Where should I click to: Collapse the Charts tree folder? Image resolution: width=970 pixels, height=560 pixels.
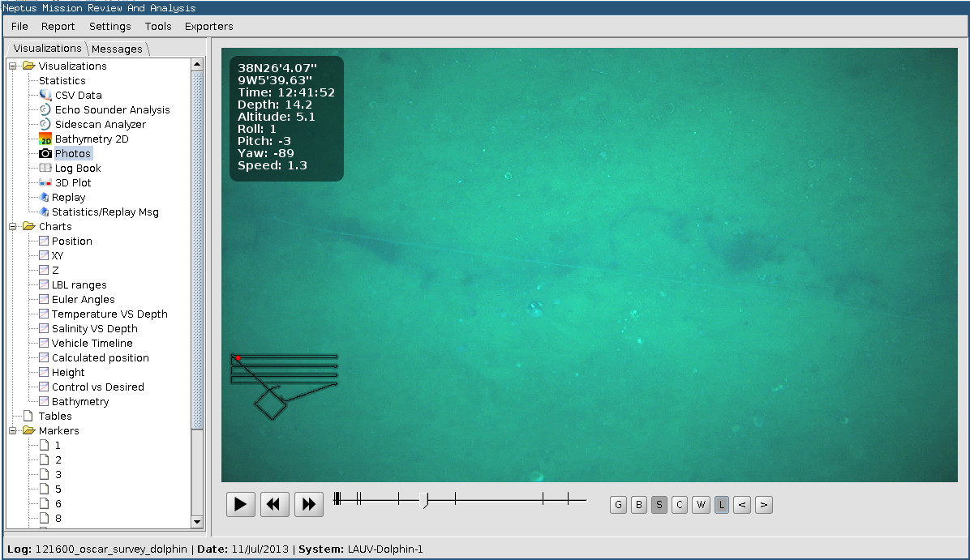(x=12, y=227)
